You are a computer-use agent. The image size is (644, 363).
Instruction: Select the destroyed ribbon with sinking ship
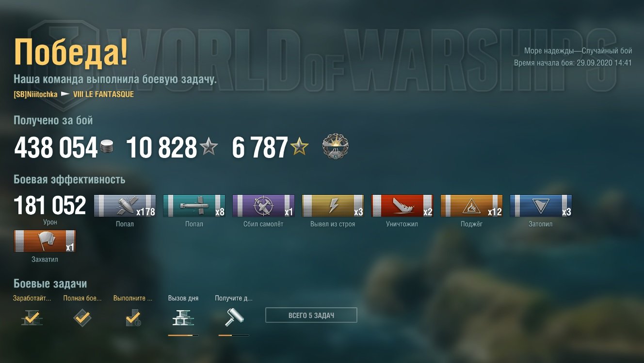pos(402,206)
